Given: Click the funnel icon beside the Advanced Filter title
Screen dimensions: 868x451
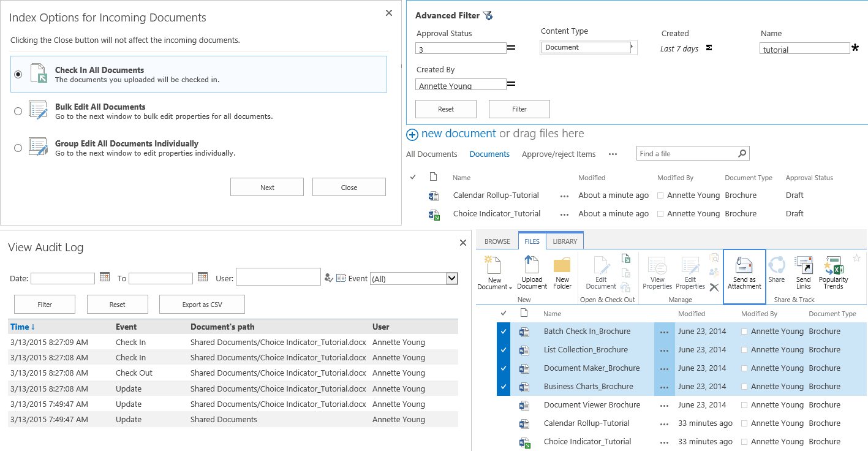Looking at the screenshot, I should [x=488, y=16].
